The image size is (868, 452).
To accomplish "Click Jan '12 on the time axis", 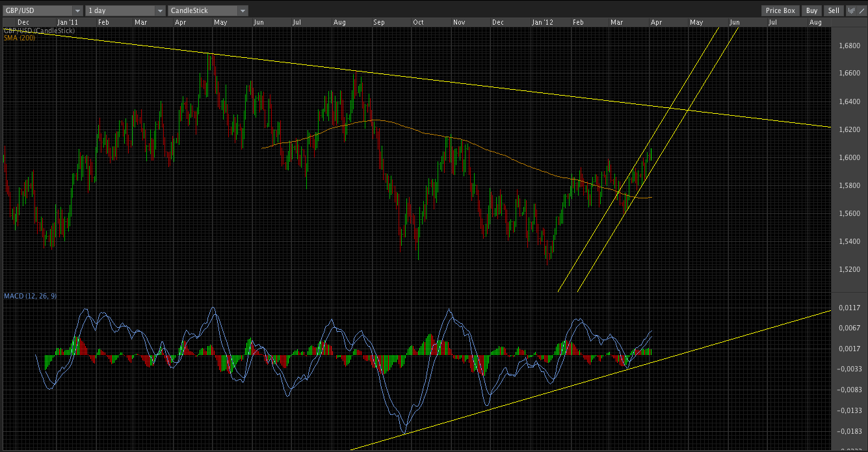I will (543, 22).
